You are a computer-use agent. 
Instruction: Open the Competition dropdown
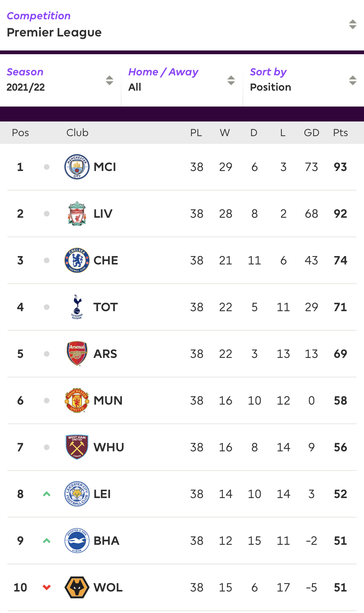(182, 25)
